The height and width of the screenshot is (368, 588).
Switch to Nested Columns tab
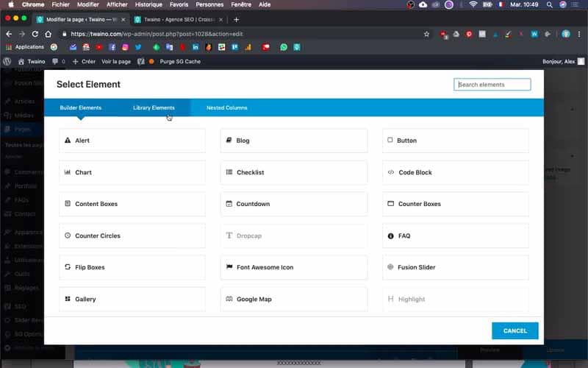(x=227, y=107)
